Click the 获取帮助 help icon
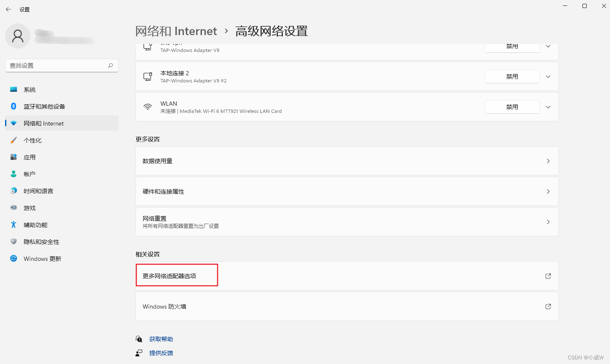This screenshot has width=610, height=364. point(139,339)
